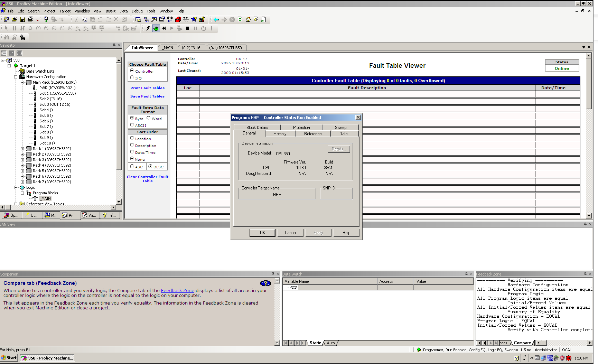Open the Target menu
Image resolution: width=598 pixels, height=364 pixels.
(65, 11)
